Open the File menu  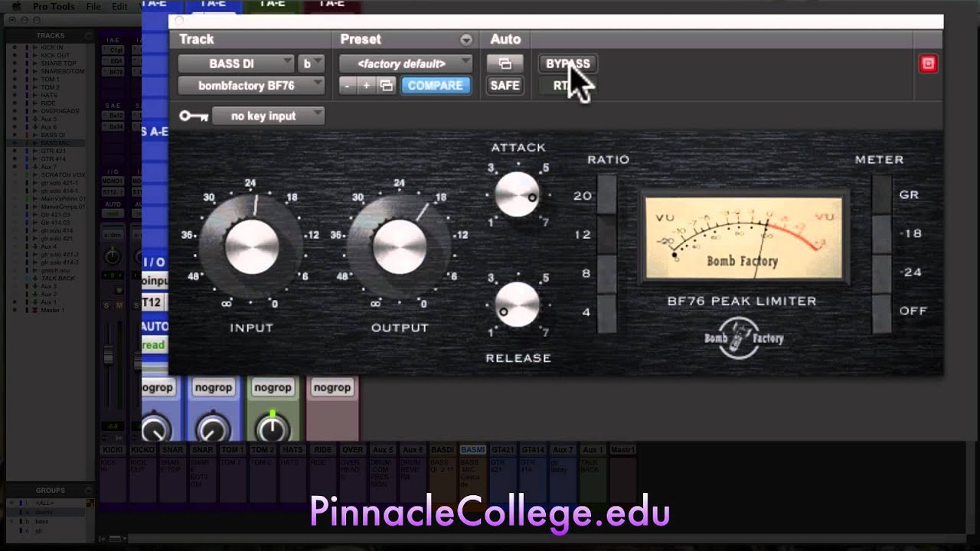coord(93,6)
